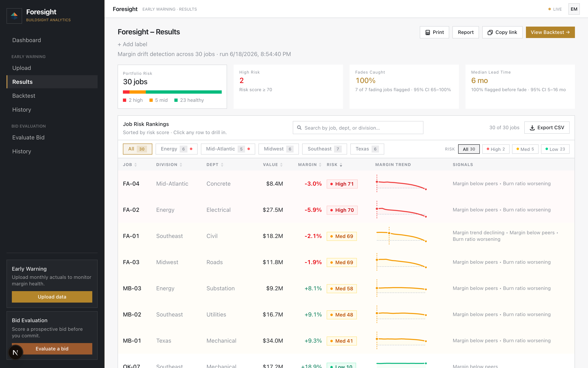Click the round N badge at bottom left
The width and height of the screenshot is (588, 368).
click(15, 352)
